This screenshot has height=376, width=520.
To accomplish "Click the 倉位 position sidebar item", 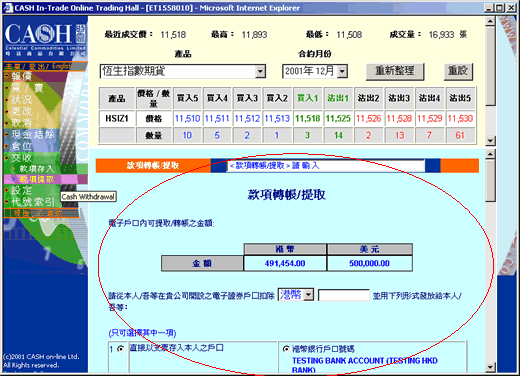I will tap(22, 146).
